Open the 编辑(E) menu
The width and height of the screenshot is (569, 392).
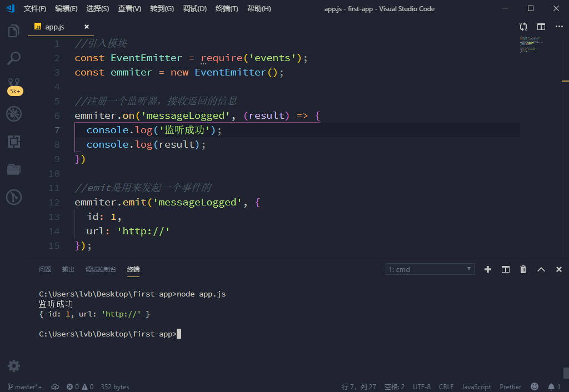tap(66, 9)
